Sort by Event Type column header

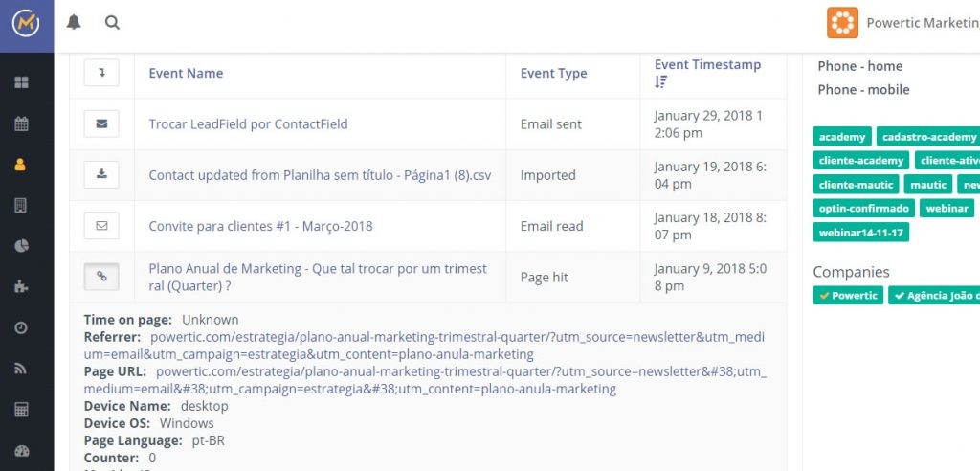(x=554, y=73)
